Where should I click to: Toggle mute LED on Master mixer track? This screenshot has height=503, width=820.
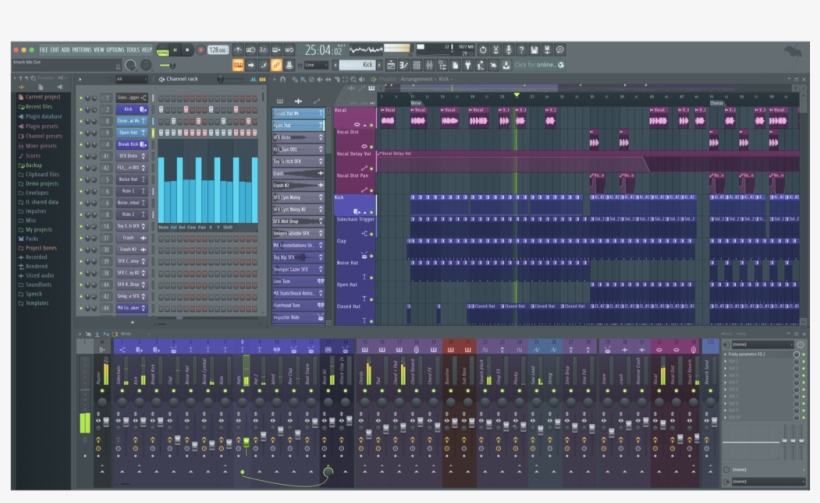pos(102,391)
